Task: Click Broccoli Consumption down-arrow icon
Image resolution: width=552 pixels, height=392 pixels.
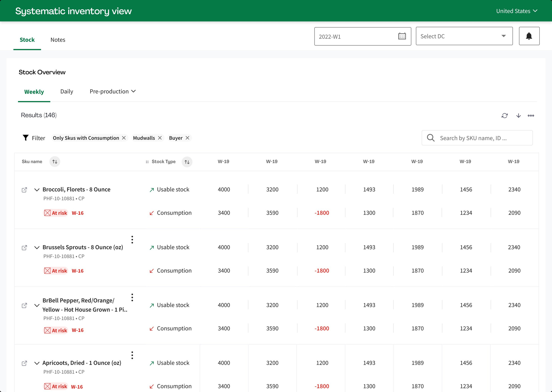Action: (152, 213)
